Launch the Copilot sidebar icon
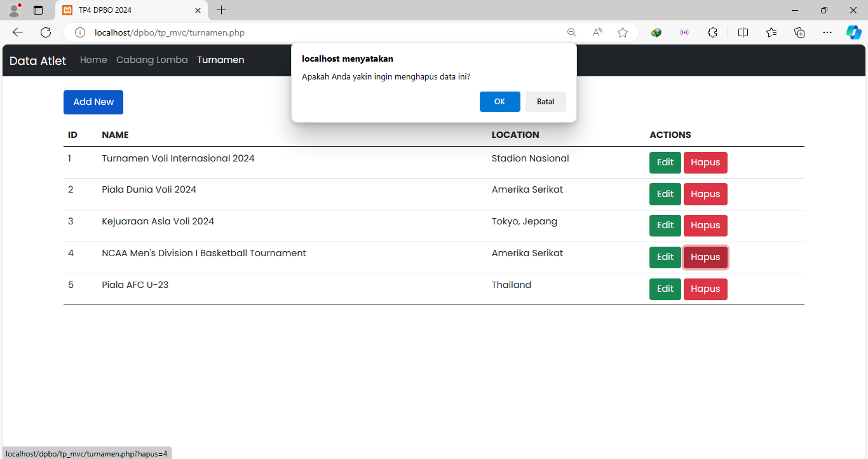868x459 pixels. coord(854,32)
